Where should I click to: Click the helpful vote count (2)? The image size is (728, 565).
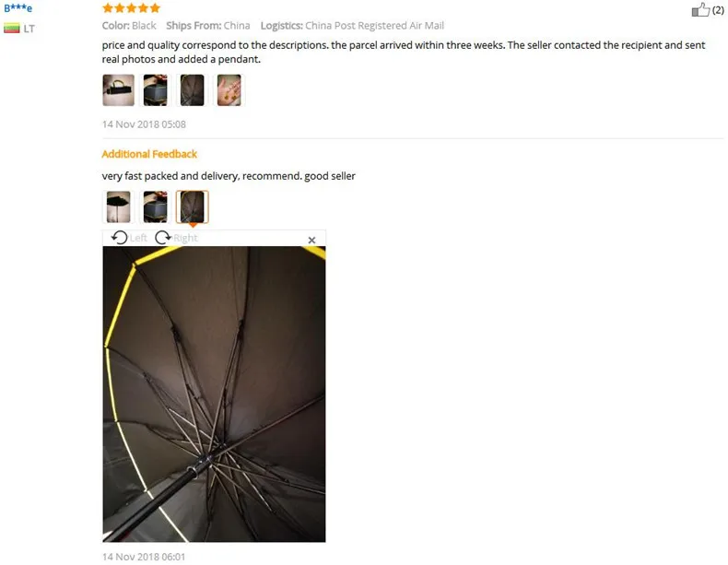pyautogui.click(x=718, y=10)
